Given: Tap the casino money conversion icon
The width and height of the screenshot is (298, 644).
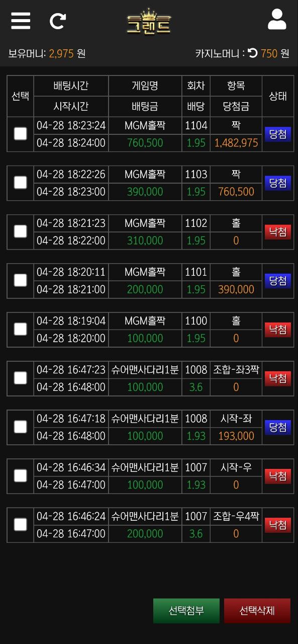Looking at the screenshot, I should 253,53.
